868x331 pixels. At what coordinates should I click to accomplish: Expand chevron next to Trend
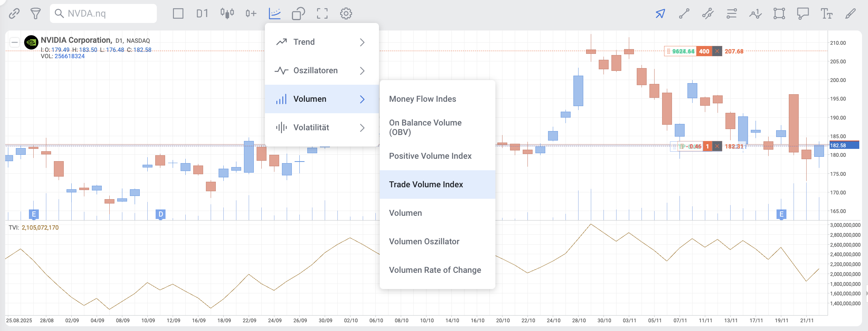click(x=362, y=42)
